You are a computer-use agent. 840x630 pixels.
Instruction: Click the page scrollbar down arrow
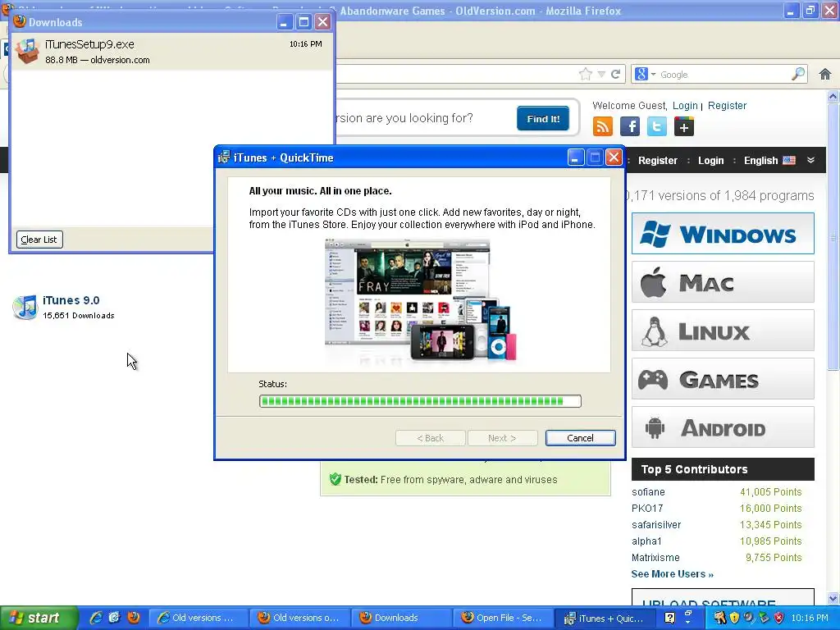[x=833, y=598]
